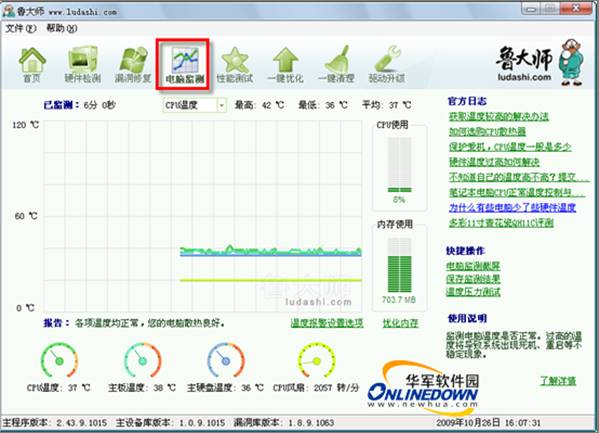Viewport: 599px width, 433px height.
Task: Click the 已监测: 6分 0秒 text
Action: click(79, 105)
